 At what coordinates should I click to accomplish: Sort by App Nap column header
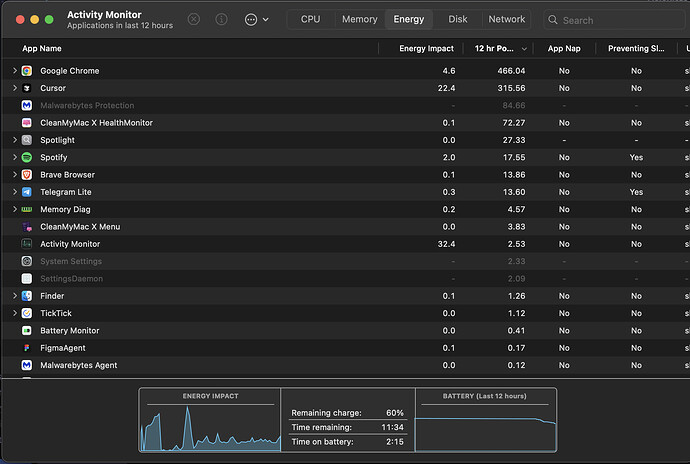coord(564,48)
